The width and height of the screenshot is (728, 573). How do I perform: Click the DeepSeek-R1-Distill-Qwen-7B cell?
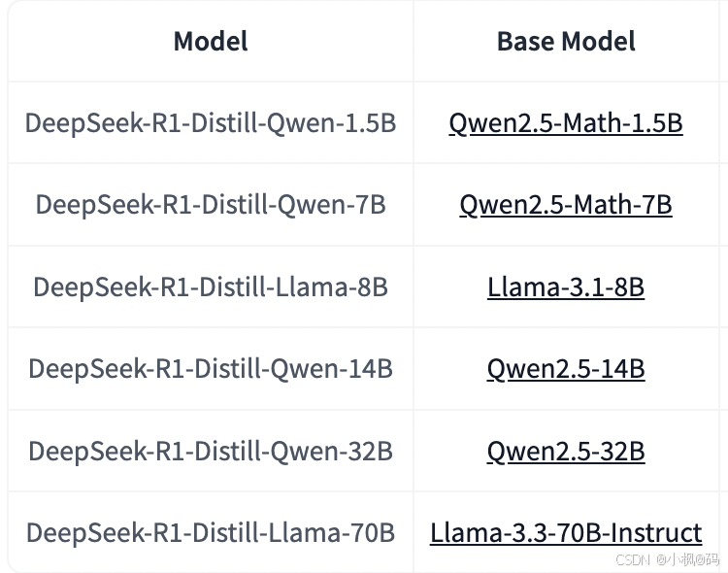click(211, 206)
